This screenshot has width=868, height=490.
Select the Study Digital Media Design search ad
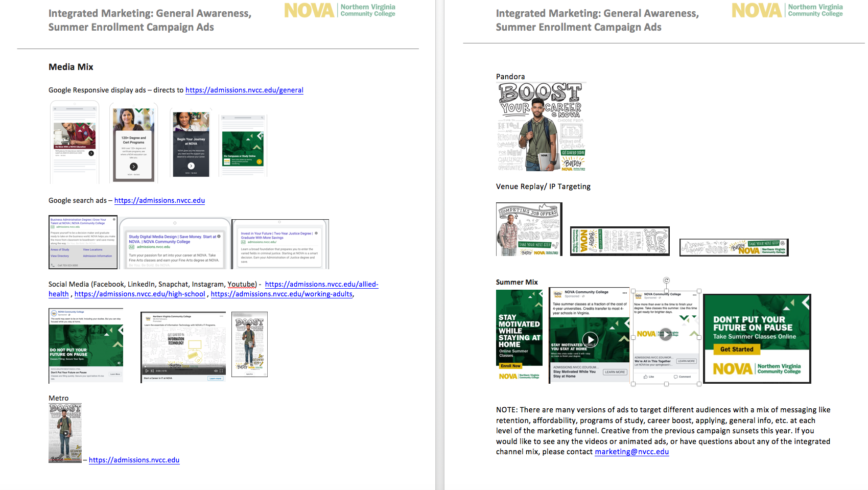point(174,244)
